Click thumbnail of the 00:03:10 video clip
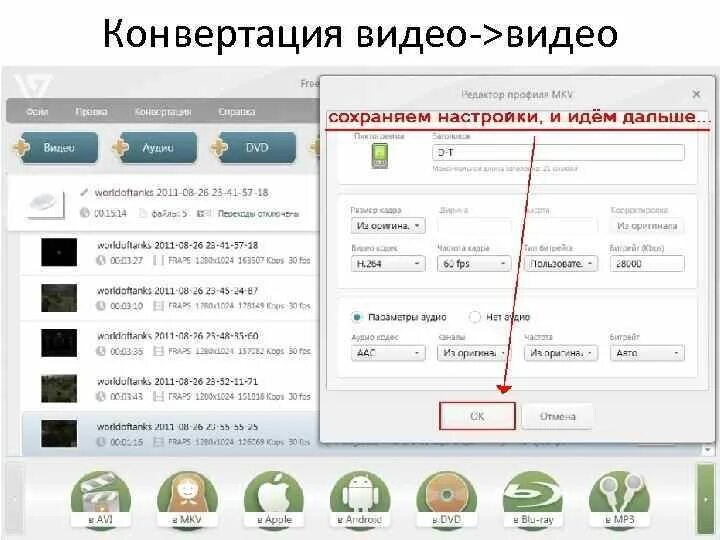 (x=59, y=298)
